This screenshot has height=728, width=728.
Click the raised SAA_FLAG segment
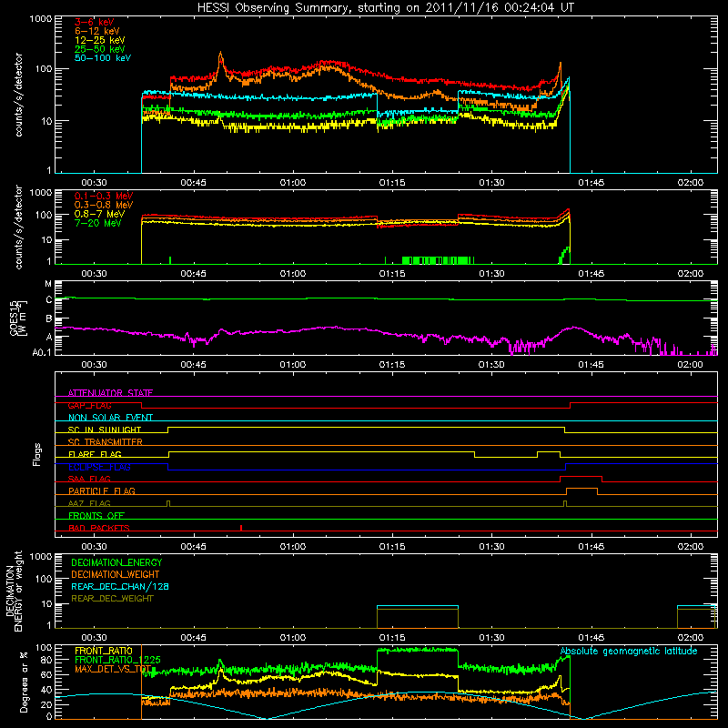coord(581,477)
